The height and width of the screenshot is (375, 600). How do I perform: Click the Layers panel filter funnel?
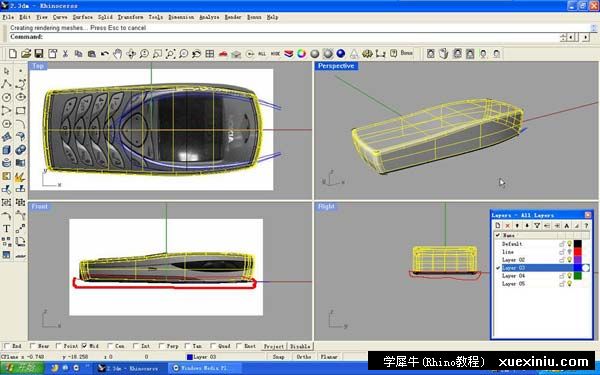point(537,226)
